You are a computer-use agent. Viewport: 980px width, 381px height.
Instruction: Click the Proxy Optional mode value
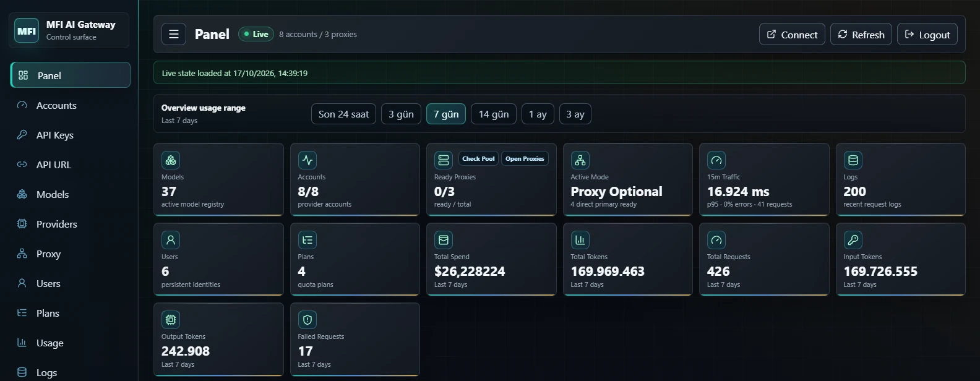click(616, 192)
